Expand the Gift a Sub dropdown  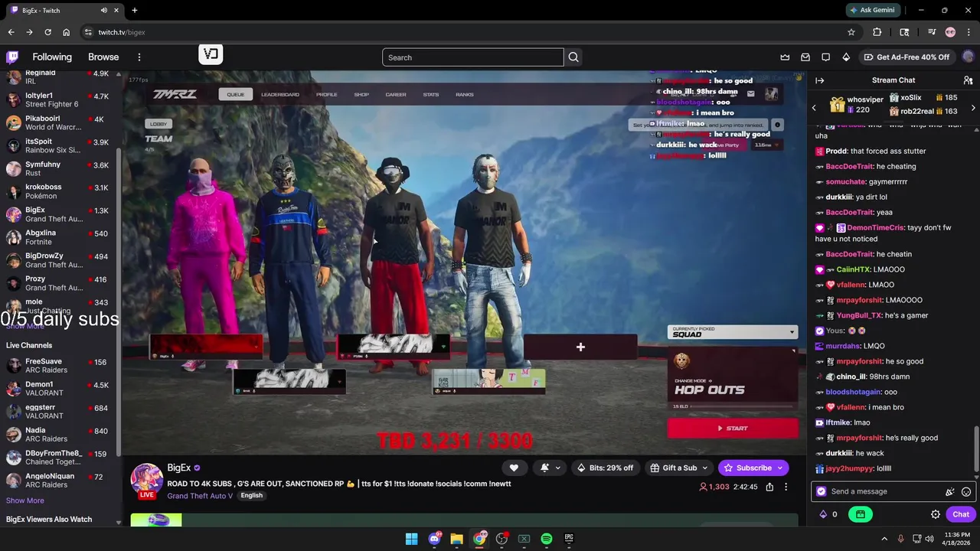(x=704, y=468)
